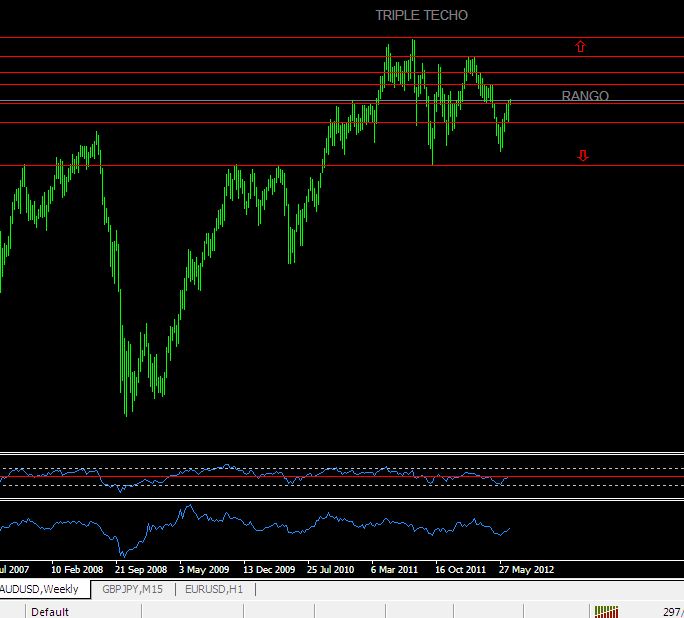The height and width of the screenshot is (618, 684).
Task: Click the red down arrow marker
Action: pyautogui.click(x=583, y=155)
